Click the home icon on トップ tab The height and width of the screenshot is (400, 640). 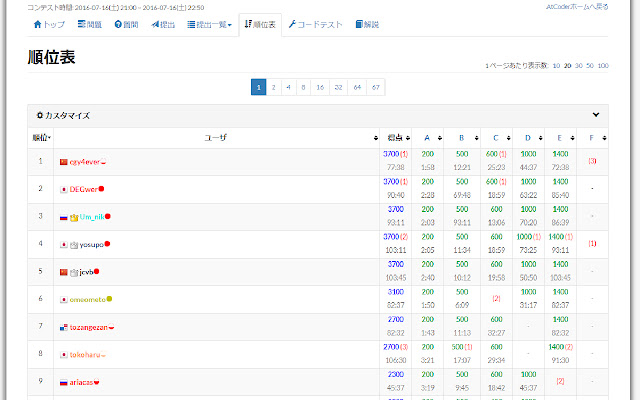[x=37, y=24]
